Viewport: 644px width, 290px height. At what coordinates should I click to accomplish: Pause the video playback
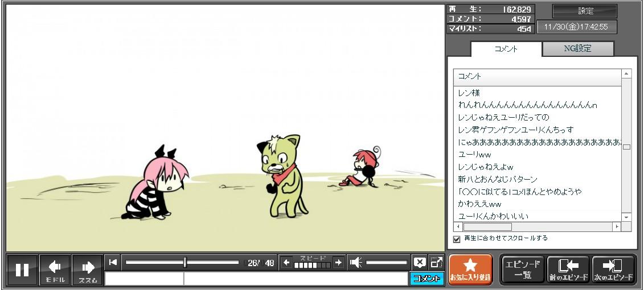(x=22, y=270)
